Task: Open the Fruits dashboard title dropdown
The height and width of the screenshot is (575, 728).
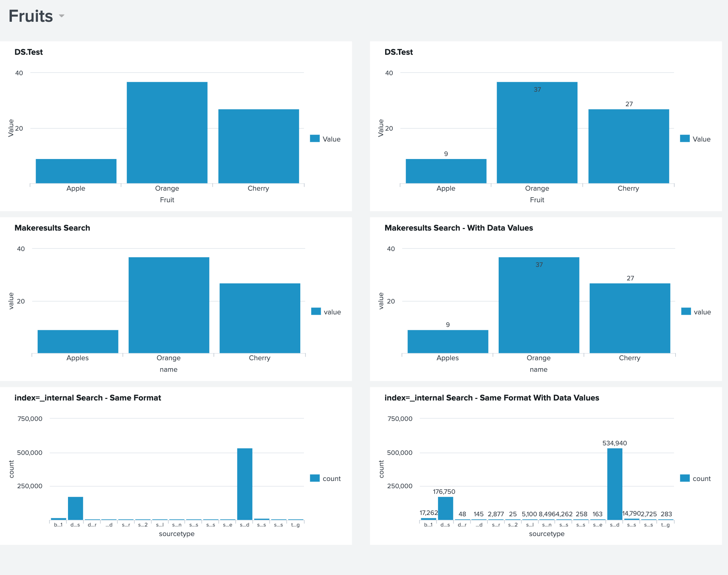Action: tap(62, 16)
